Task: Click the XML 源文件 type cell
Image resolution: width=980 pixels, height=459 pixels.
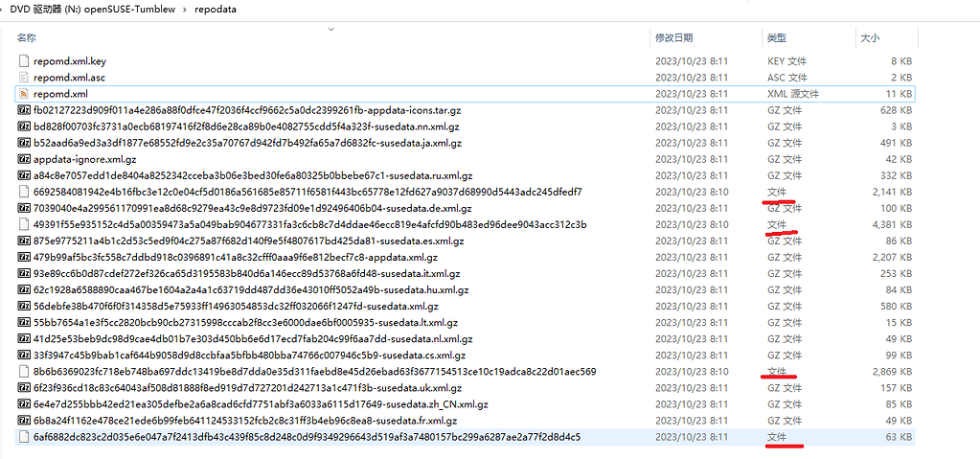Action: (793, 94)
